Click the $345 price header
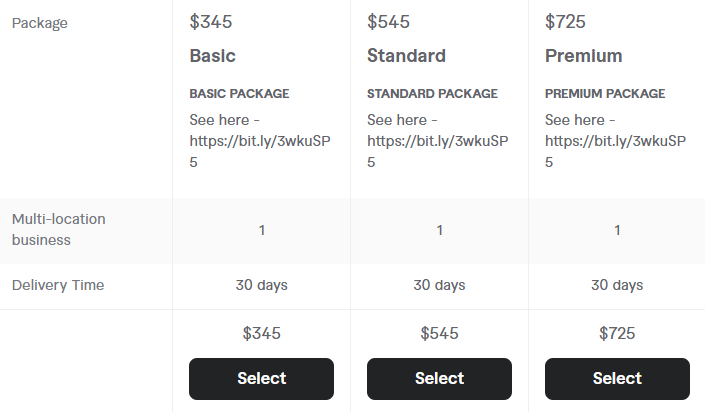Image resolution: width=705 pixels, height=412 pixels. [211, 22]
